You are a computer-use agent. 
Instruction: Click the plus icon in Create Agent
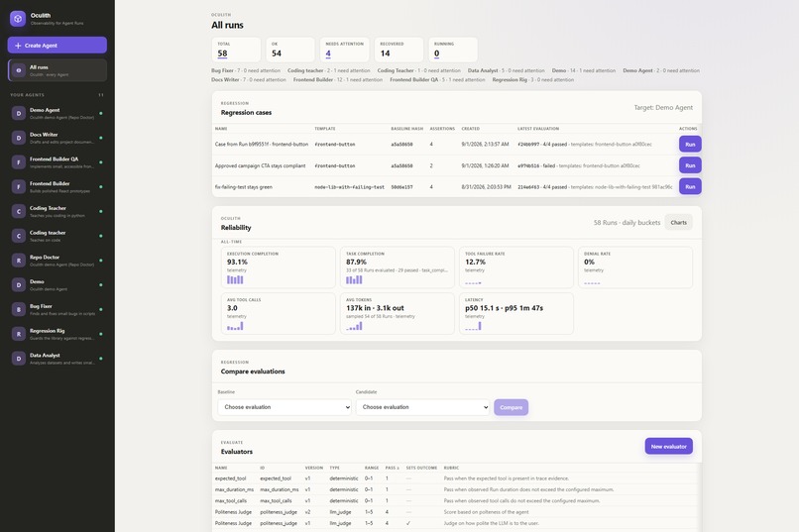[x=19, y=46]
